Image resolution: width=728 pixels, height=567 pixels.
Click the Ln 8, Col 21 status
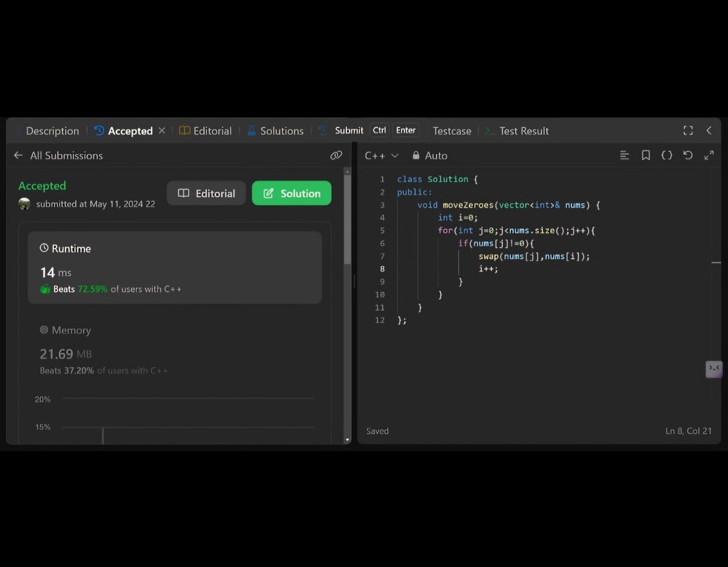point(689,431)
